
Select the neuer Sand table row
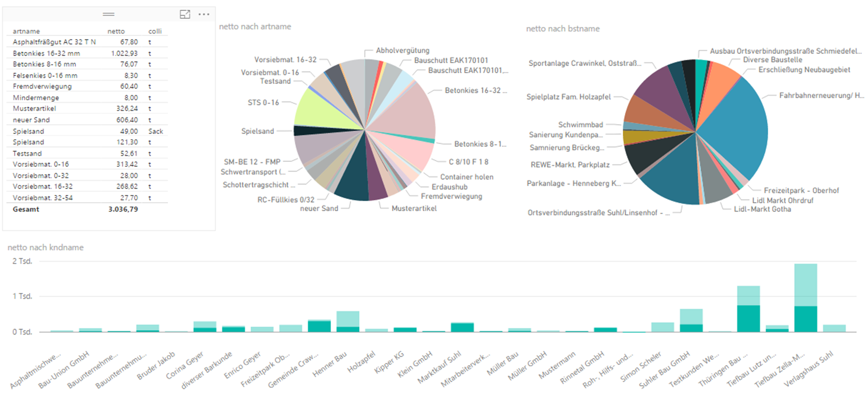[31, 120]
